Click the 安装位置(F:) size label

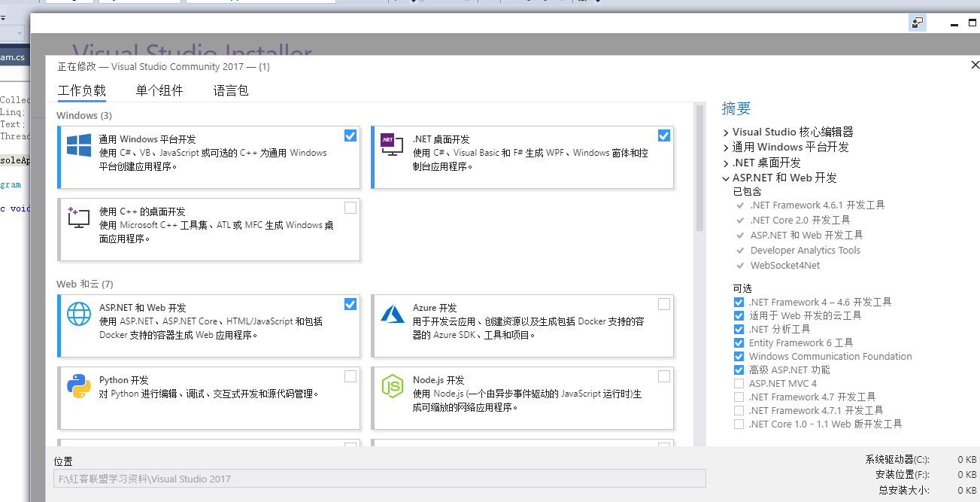click(x=903, y=474)
